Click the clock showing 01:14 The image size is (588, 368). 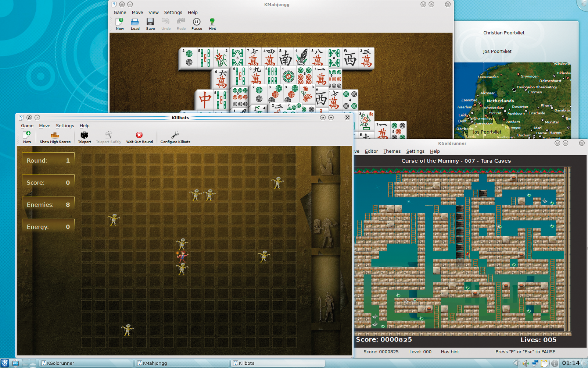pos(571,363)
